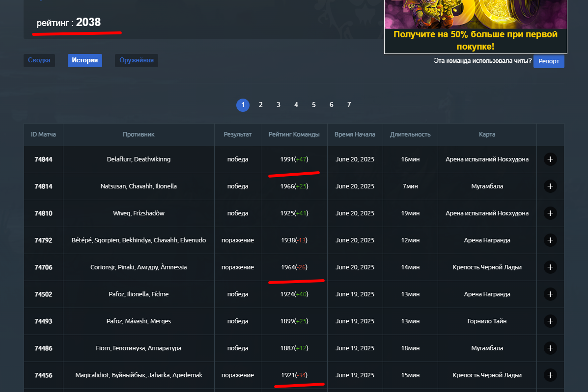Click the Карта column header
588x392 pixels.
pyautogui.click(x=487, y=134)
